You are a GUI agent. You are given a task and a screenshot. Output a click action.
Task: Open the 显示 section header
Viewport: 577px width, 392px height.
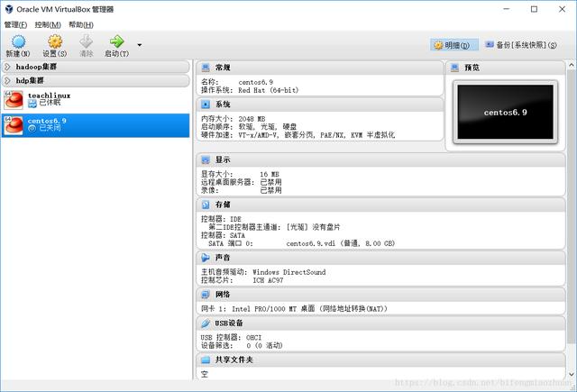click(x=380, y=160)
